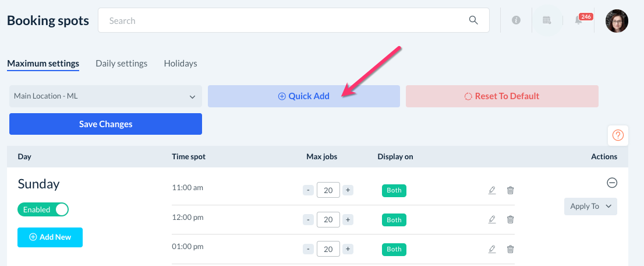Click the info icon in header

tap(516, 20)
